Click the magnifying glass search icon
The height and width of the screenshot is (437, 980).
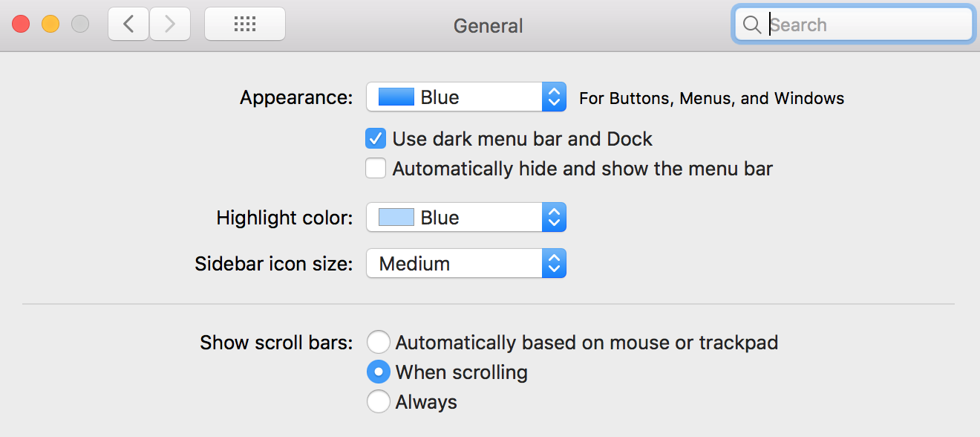point(751,25)
